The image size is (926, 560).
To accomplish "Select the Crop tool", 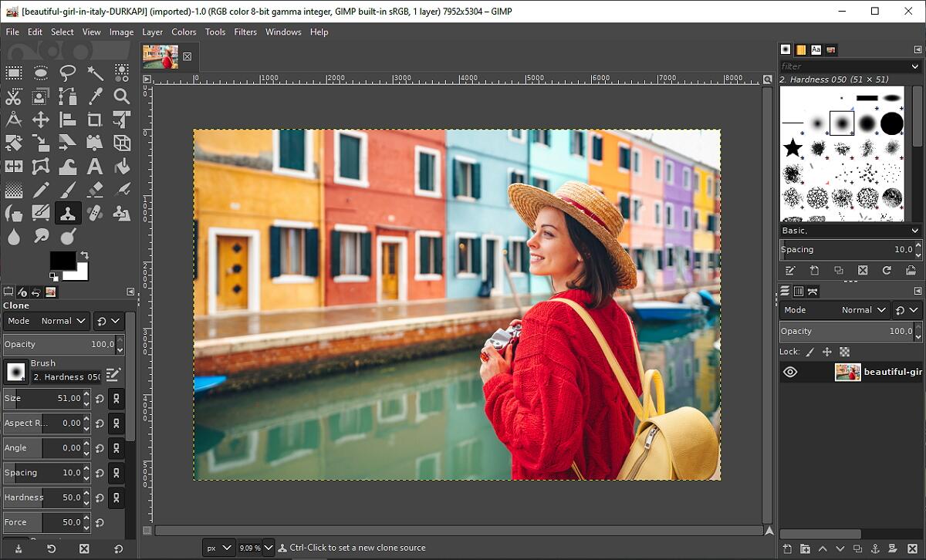I will pos(95,120).
